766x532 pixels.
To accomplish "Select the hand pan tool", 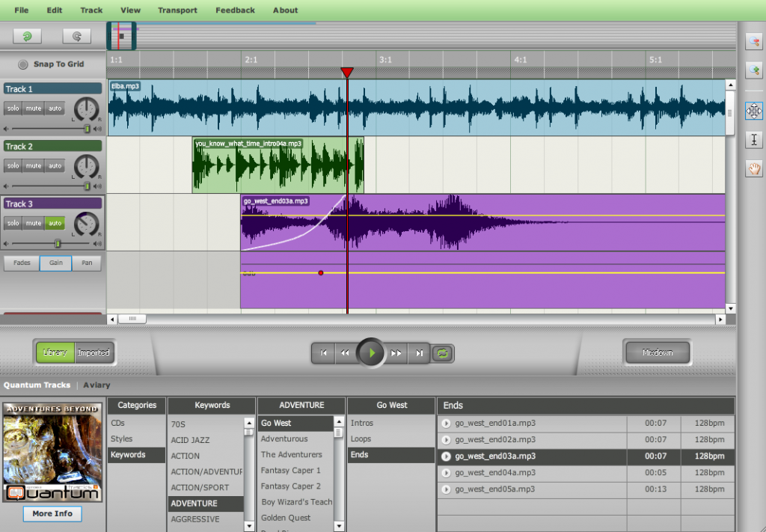I will [x=754, y=169].
